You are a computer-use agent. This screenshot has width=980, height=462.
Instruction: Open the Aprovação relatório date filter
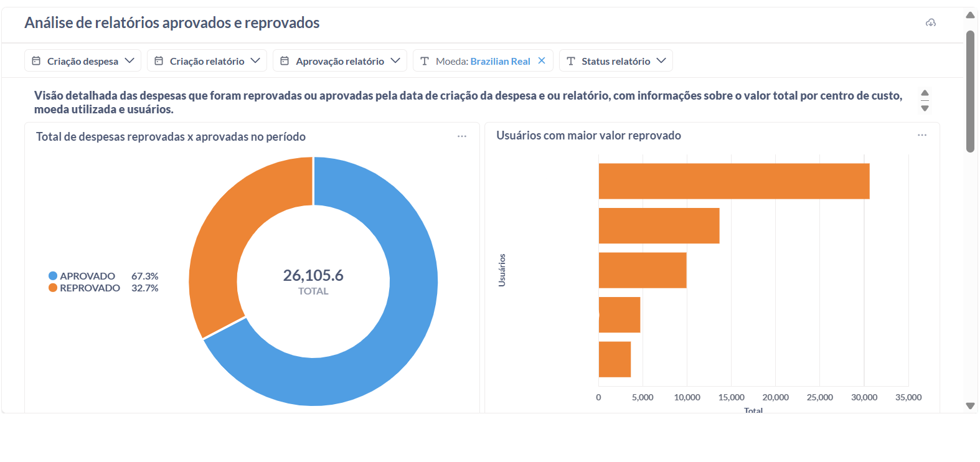(339, 61)
